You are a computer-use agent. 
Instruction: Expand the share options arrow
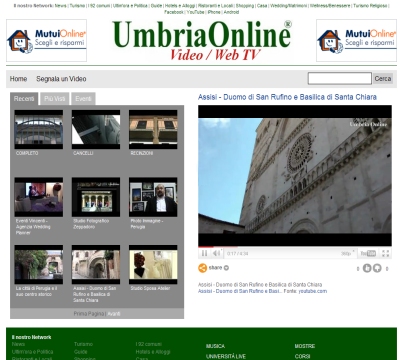pos(226,268)
